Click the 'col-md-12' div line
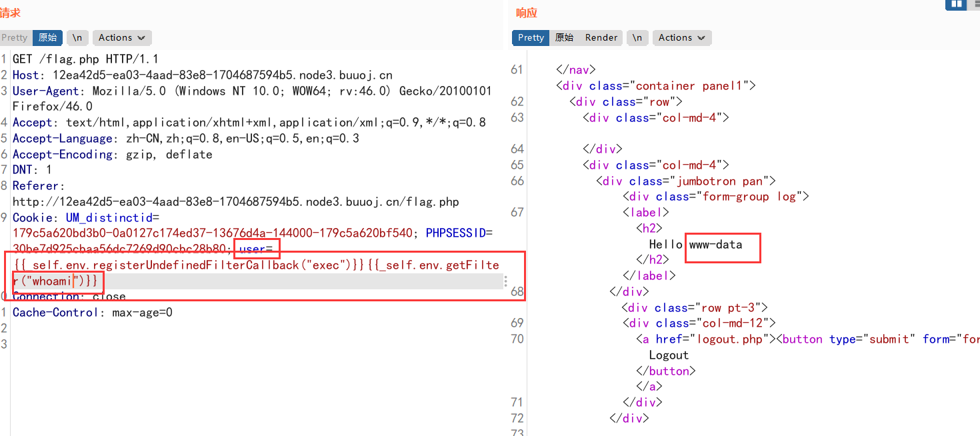 point(699,323)
